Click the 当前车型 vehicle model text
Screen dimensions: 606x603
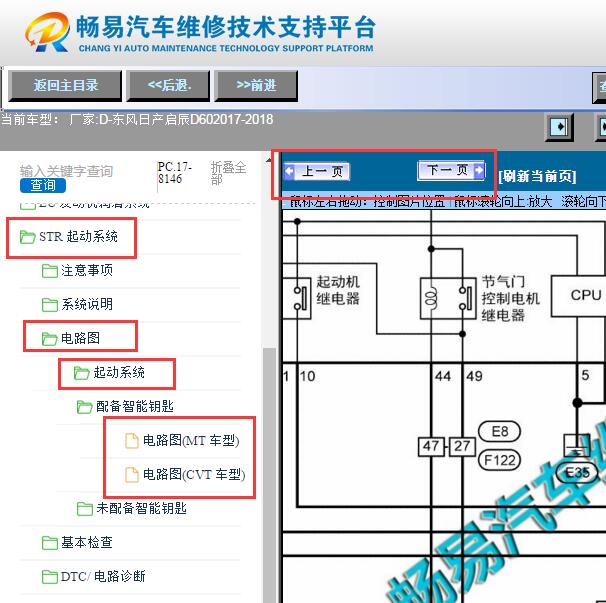pyautogui.click(x=137, y=119)
